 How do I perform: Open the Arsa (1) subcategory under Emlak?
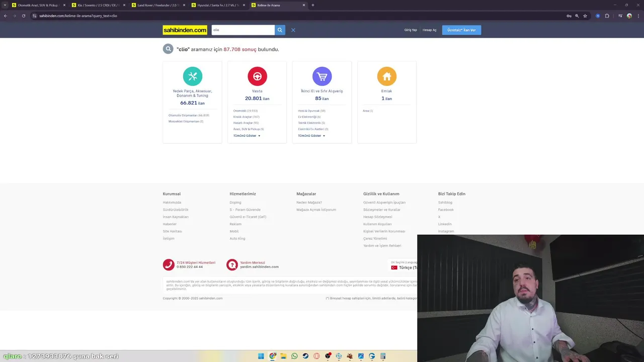coord(368,111)
